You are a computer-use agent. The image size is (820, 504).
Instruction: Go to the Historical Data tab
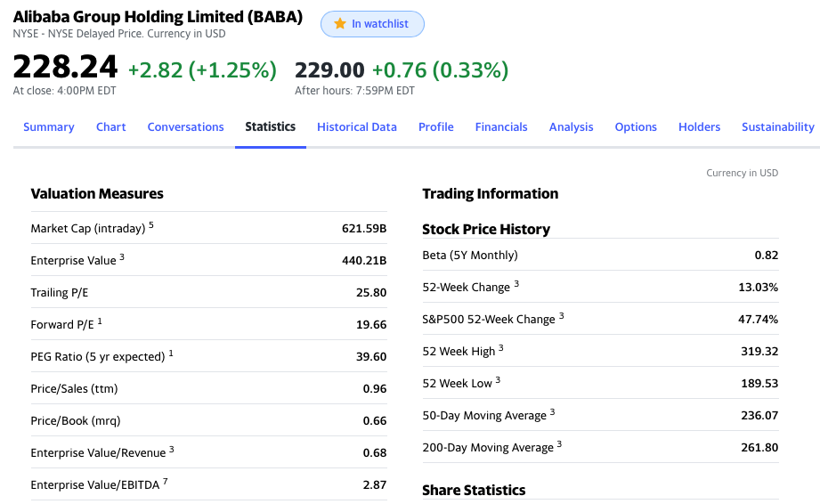[357, 127]
